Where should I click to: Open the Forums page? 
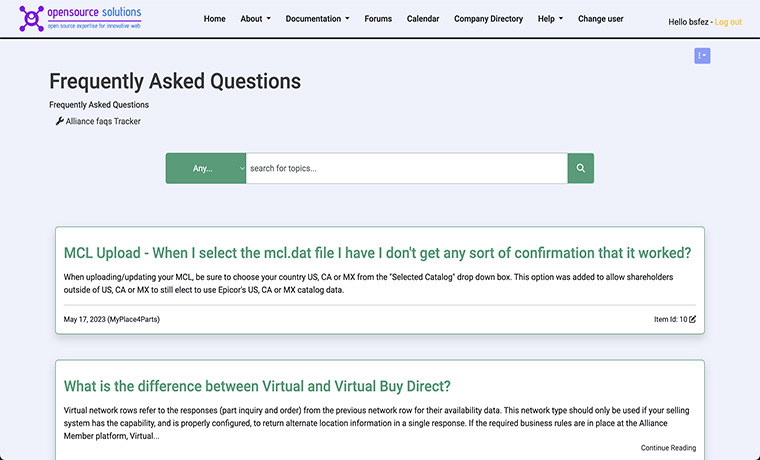pos(378,19)
